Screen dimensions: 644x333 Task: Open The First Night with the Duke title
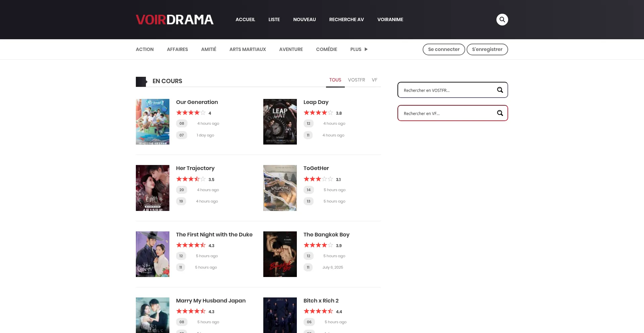tap(214, 234)
